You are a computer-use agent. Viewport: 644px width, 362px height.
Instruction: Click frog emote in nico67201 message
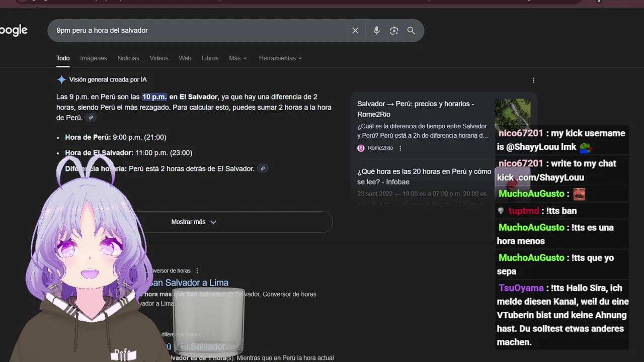585,147
